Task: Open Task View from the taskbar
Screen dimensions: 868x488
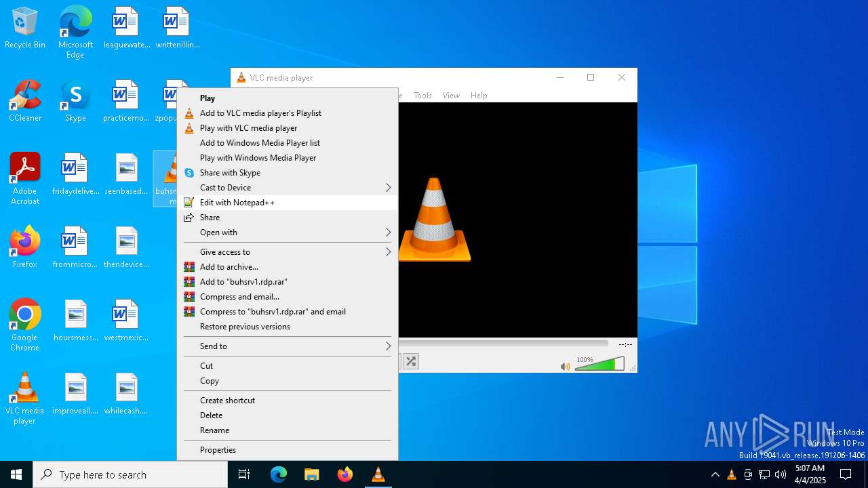Action: (x=244, y=474)
